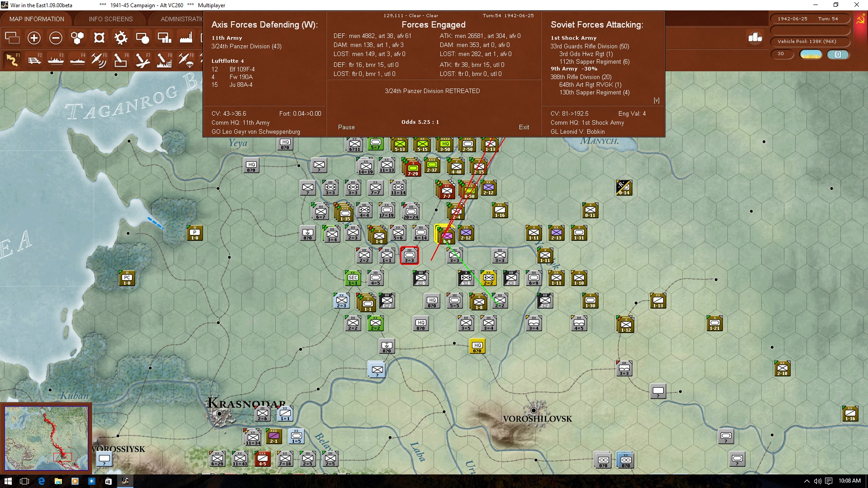Toggle the hex grid icon

(77, 38)
